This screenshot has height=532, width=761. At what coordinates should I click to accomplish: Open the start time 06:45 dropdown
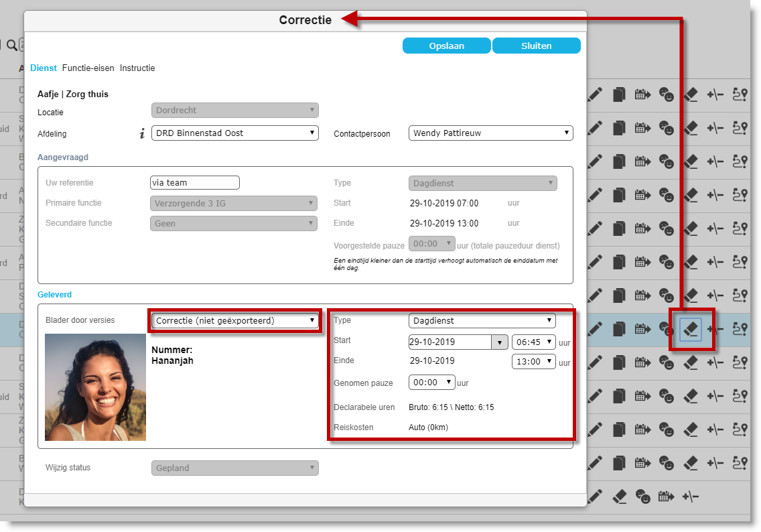533,342
